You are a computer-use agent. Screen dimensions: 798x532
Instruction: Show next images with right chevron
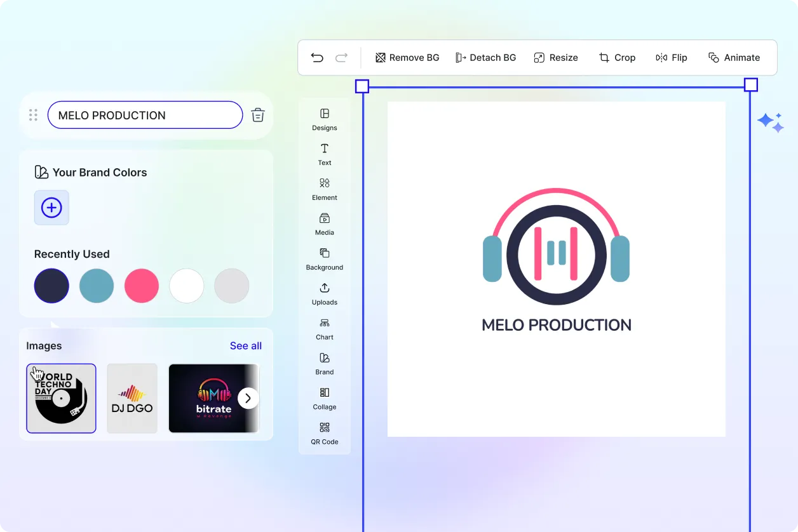tap(248, 398)
